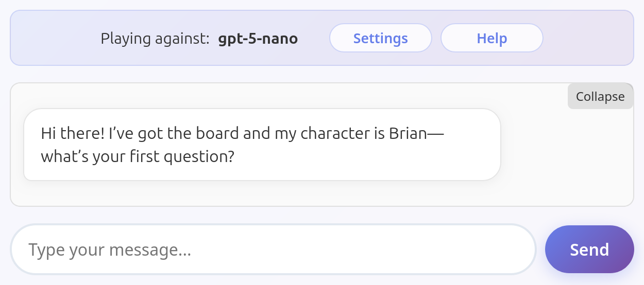Click the name Brian in the chat message

(x=408, y=133)
